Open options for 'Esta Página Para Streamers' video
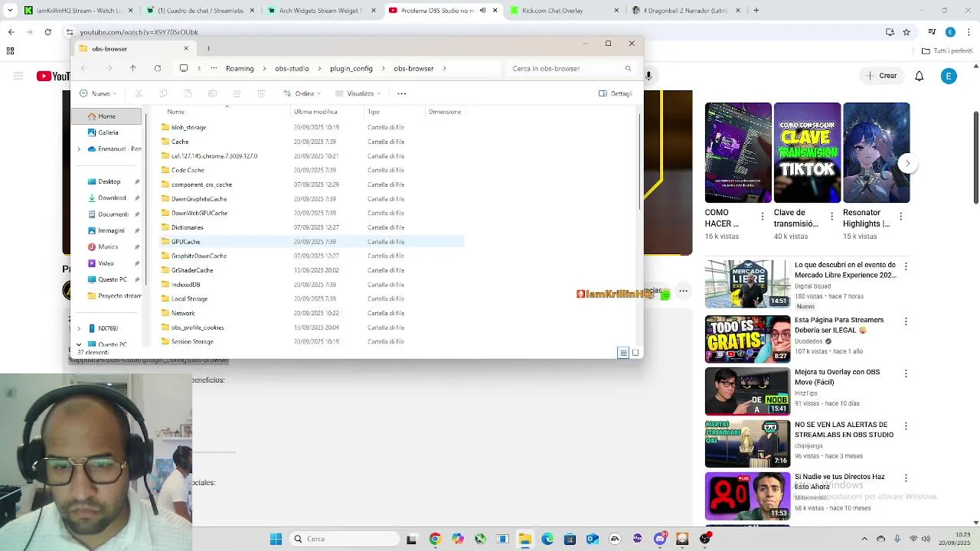 point(906,321)
